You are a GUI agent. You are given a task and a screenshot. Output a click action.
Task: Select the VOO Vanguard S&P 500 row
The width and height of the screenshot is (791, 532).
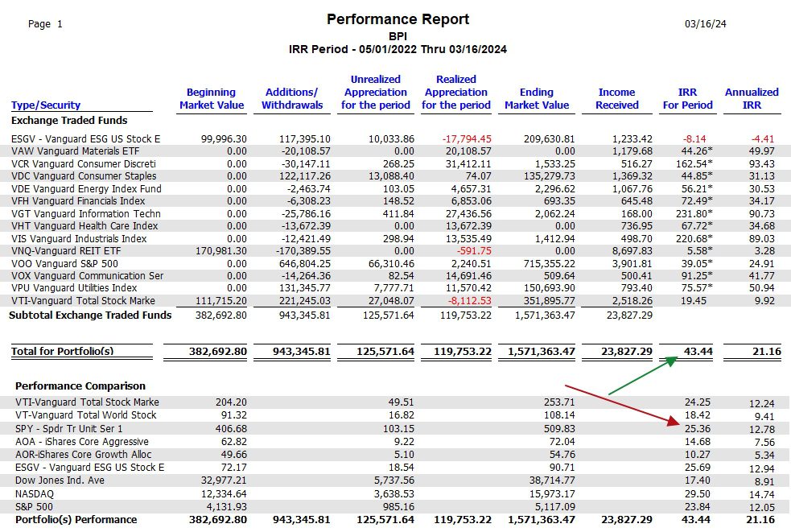(x=396, y=263)
